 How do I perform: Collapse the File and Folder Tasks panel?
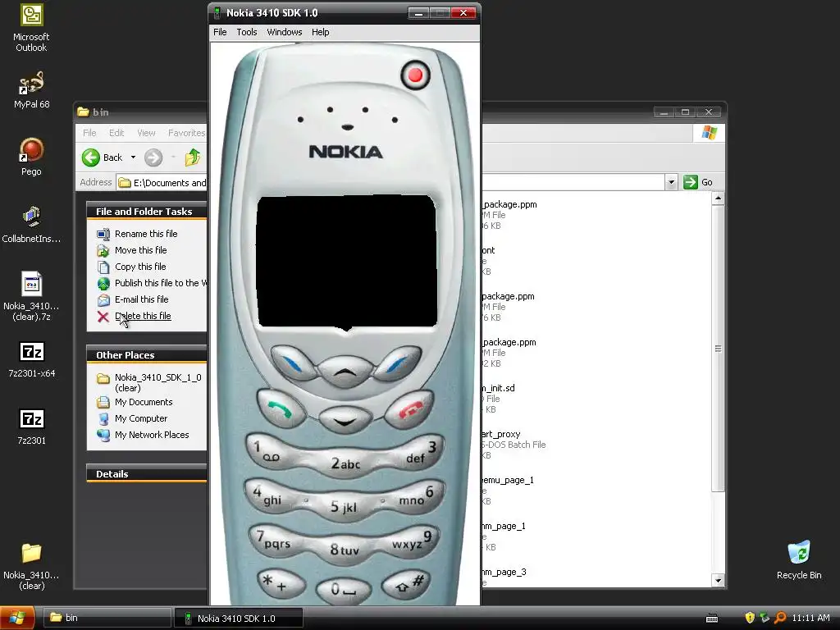click(146, 212)
